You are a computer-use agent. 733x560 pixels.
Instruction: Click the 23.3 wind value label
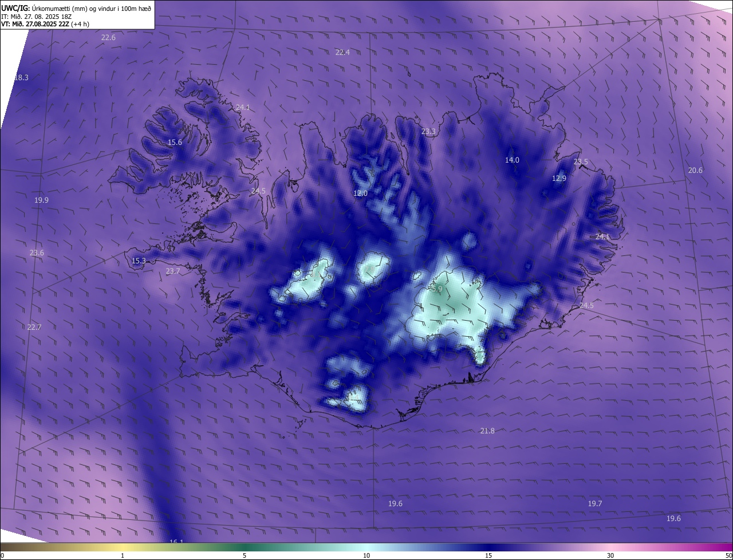click(x=428, y=132)
